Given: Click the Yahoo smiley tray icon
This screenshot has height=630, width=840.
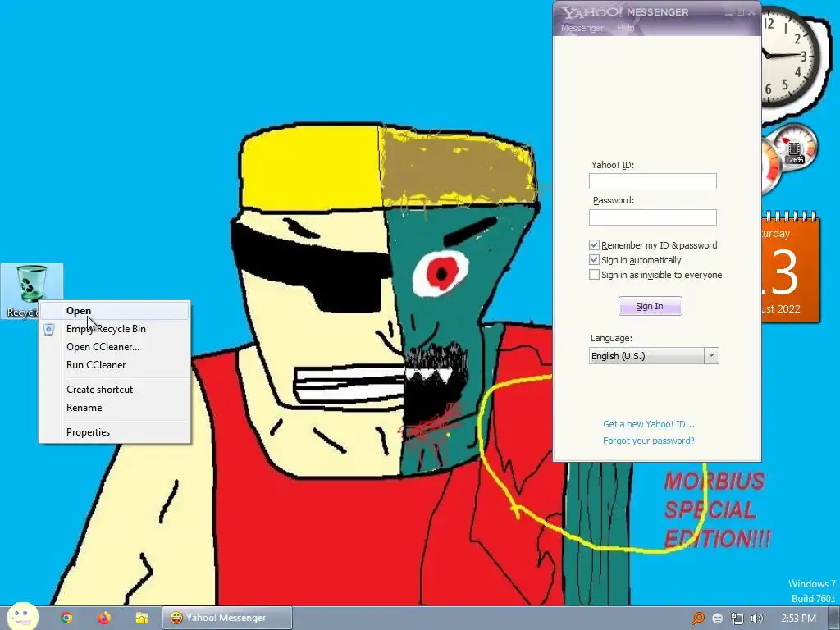Looking at the screenshot, I should pyautogui.click(x=717, y=619).
